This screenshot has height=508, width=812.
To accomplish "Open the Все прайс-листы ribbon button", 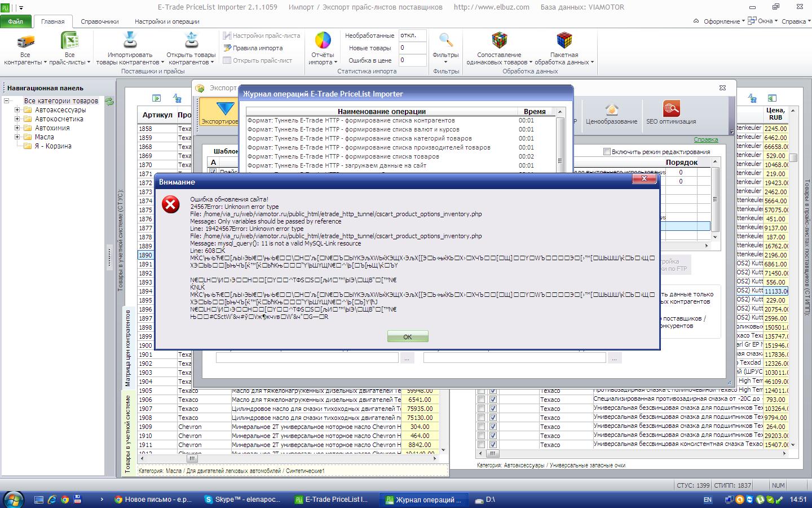I will 69,49.
